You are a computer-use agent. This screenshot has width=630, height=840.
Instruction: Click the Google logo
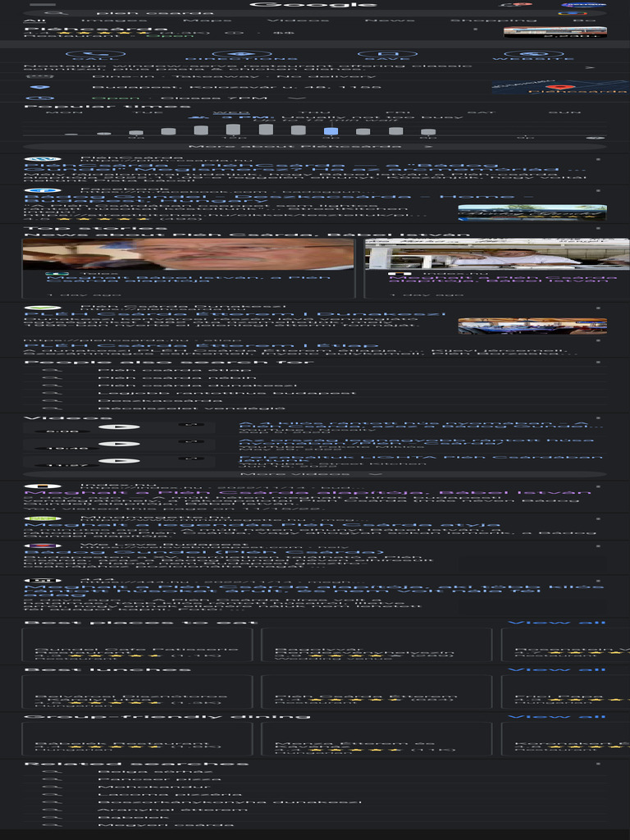pyautogui.click(x=314, y=4)
